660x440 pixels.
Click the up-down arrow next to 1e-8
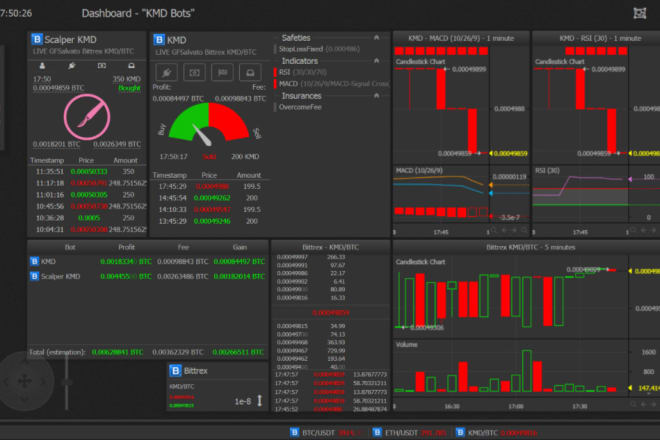(260, 401)
